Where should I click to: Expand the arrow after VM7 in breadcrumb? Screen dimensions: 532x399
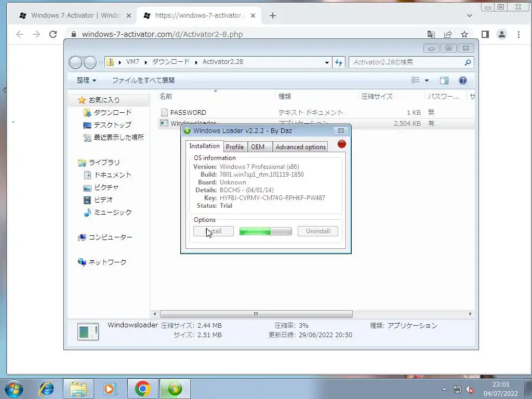click(145, 62)
